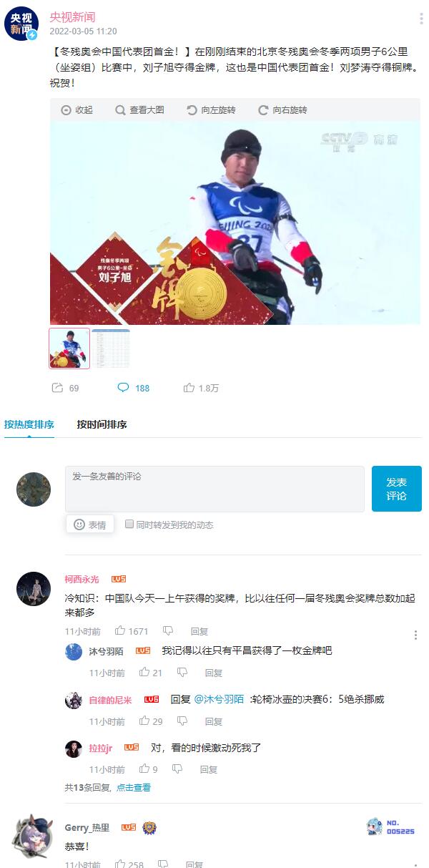This screenshot has height=868, width=429.
Task: Switch to 按时间排序 tab
Action: click(x=102, y=424)
